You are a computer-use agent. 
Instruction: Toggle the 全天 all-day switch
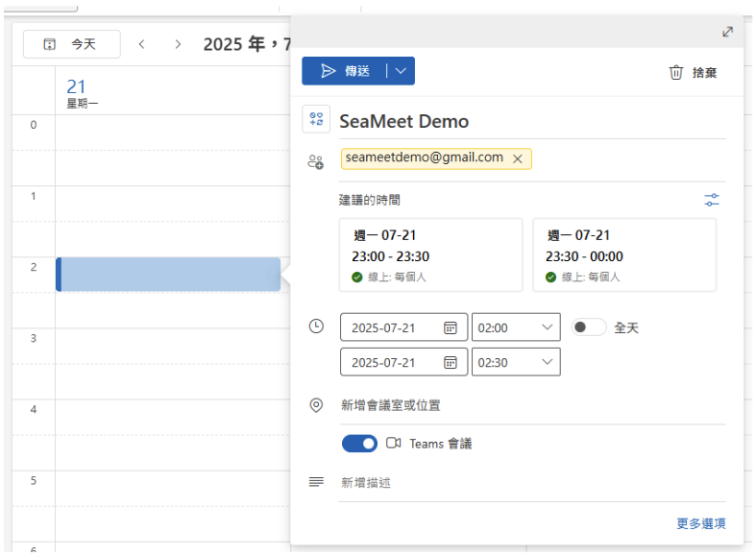589,327
